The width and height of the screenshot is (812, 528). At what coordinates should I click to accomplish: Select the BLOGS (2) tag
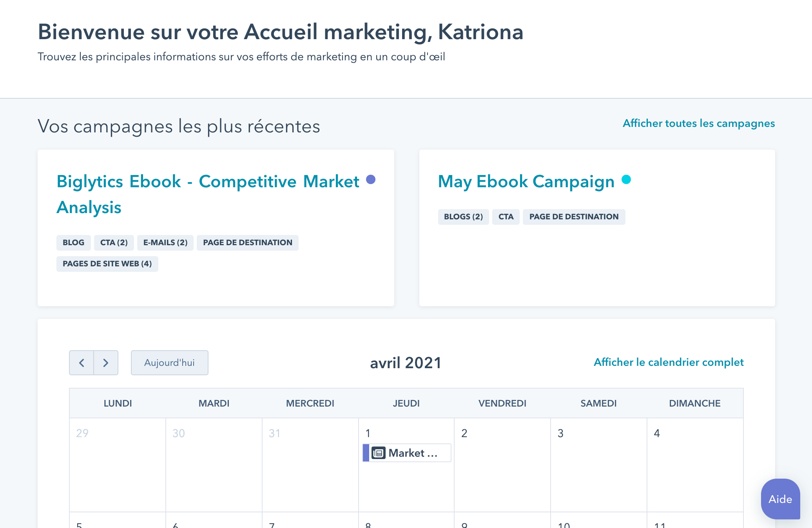pyautogui.click(x=463, y=217)
